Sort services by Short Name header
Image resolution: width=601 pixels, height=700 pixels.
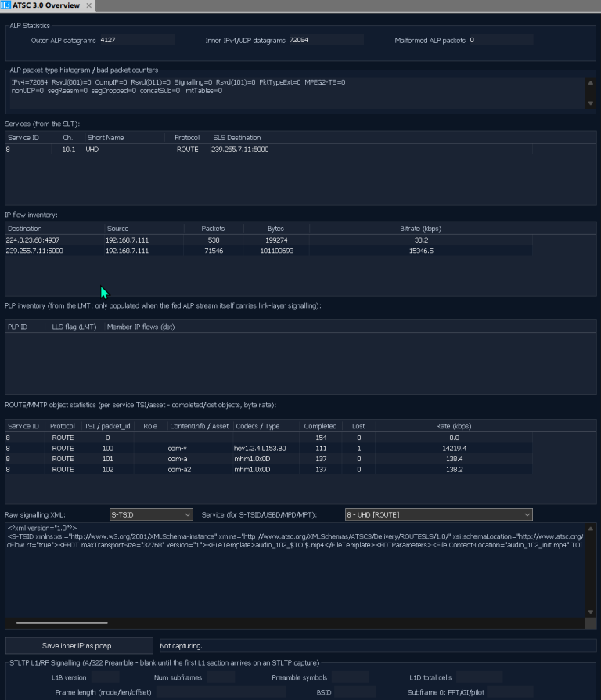(x=124, y=138)
